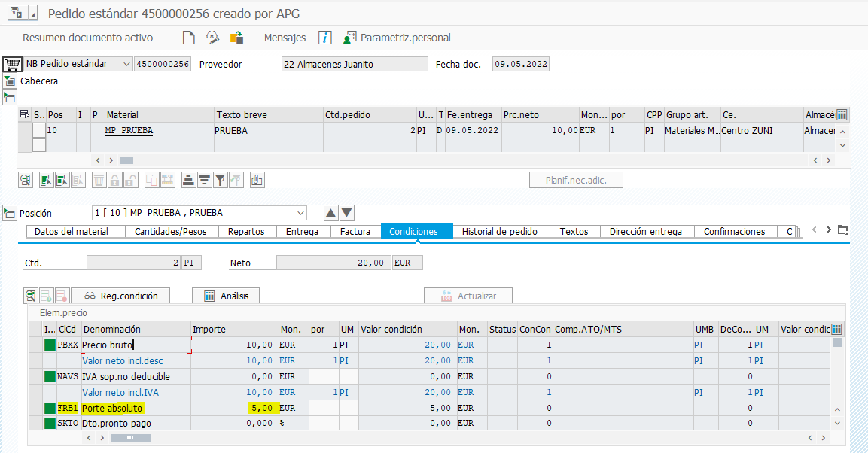Open the Repartos tab
This screenshot has height=453, width=868.
point(246,231)
